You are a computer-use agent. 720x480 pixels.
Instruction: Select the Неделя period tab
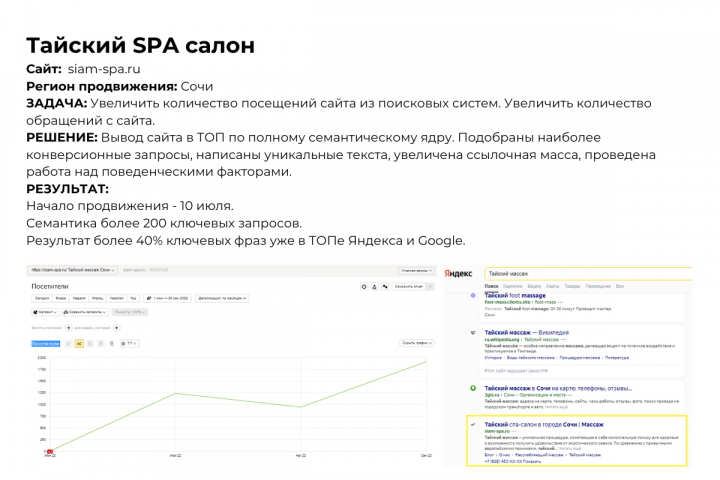[x=79, y=298]
